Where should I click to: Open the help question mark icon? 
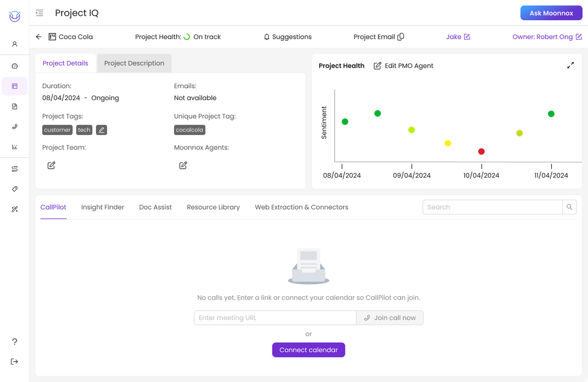coord(15,342)
